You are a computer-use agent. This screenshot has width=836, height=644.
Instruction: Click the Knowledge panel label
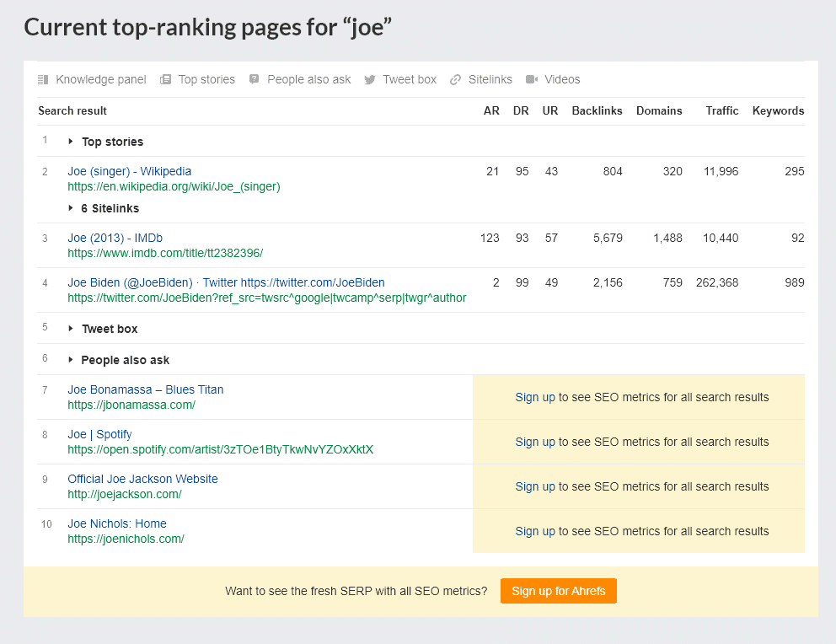click(101, 79)
